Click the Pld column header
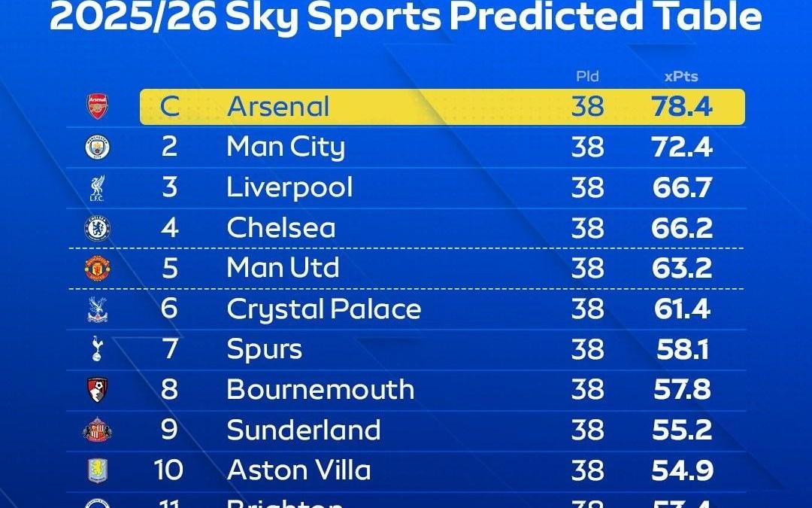The image size is (812, 508). [x=586, y=77]
